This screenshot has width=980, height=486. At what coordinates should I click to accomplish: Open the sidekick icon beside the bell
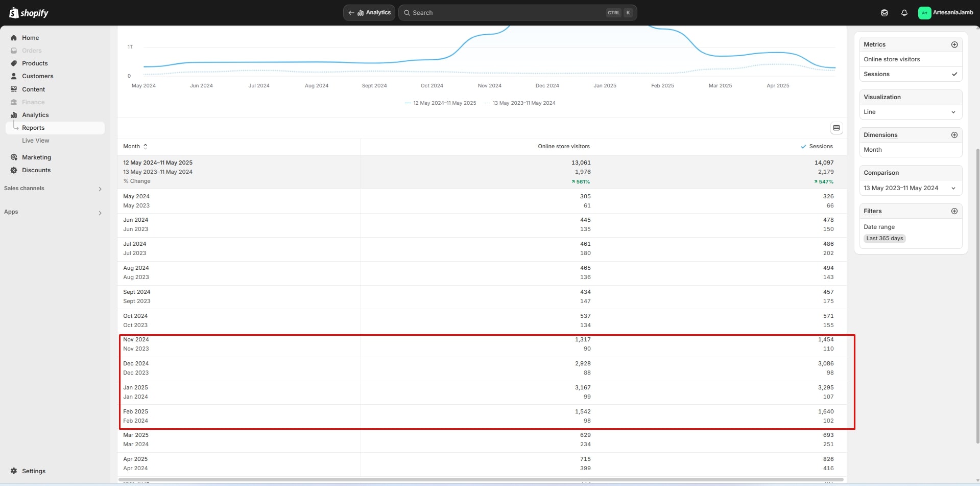click(x=885, y=13)
